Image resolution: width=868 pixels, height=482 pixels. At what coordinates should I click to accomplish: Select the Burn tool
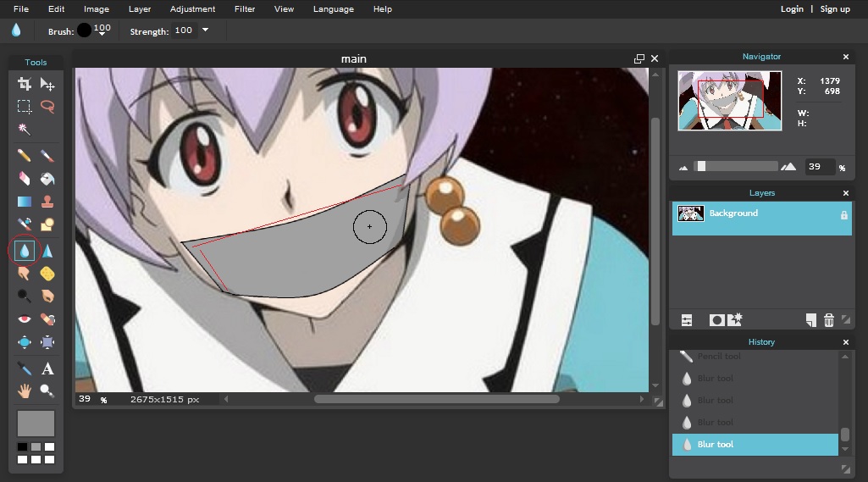pyautogui.click(x=47, y=296)
